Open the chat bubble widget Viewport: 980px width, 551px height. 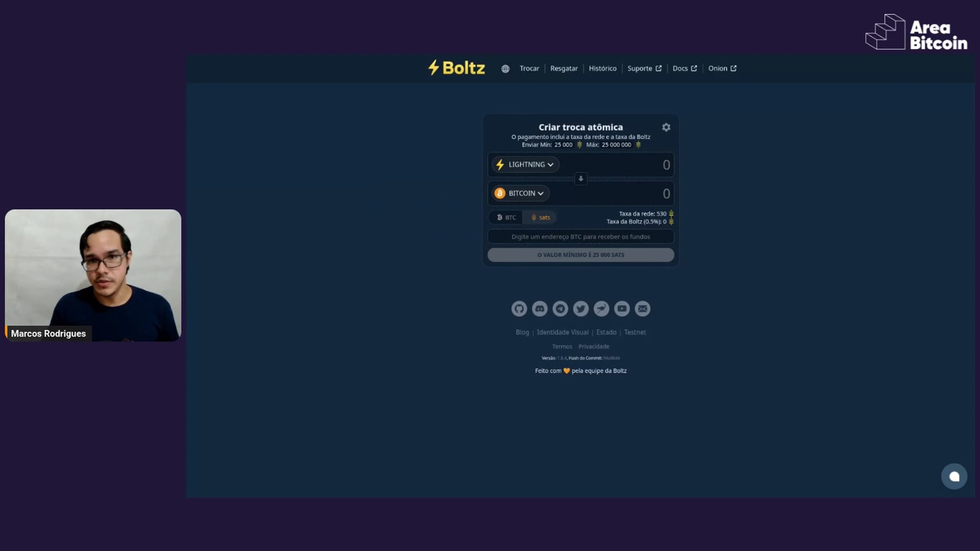pos(954,477)
